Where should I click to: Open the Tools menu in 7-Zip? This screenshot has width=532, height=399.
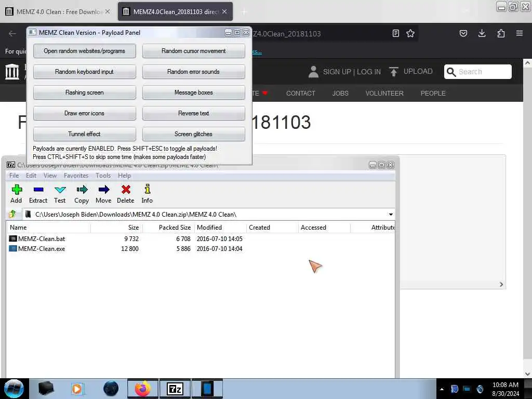[103, 176]
